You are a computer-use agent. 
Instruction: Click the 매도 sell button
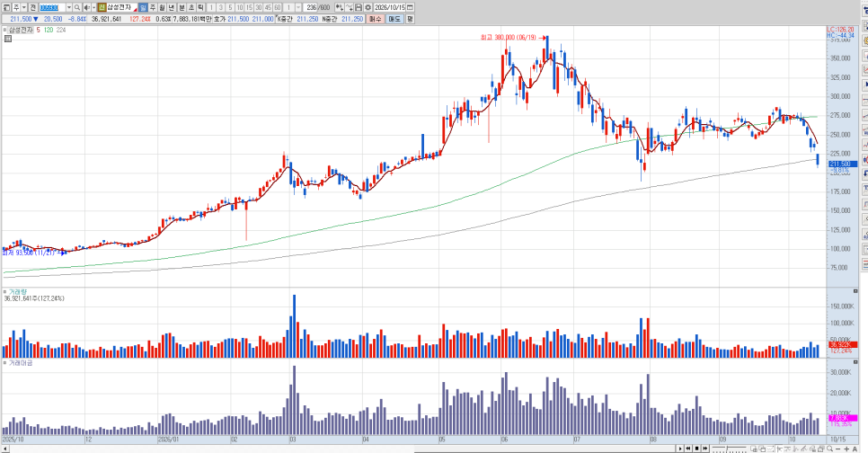[394, 19]
